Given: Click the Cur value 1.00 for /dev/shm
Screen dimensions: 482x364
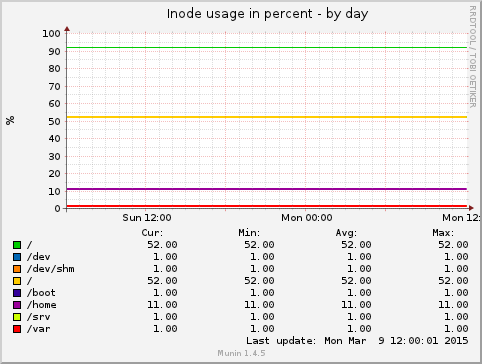Looking at the screenshot, I should [x=165, y=269].
